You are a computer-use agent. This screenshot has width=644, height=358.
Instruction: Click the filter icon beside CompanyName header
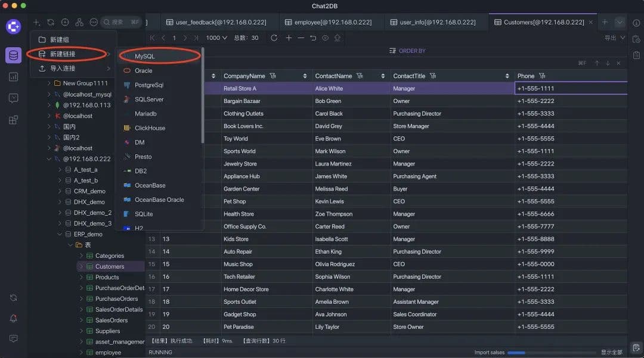tap(273, 76)
